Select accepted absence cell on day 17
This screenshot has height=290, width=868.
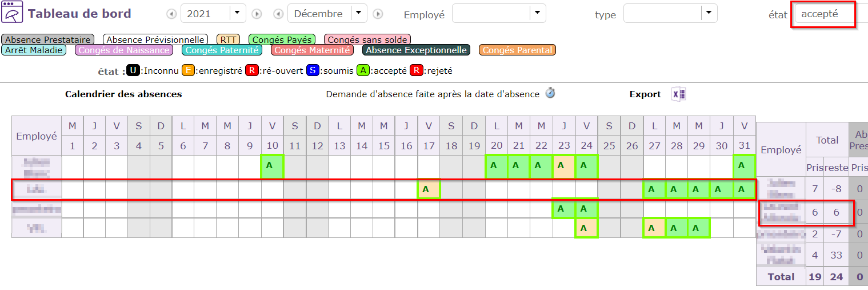(429, 189)
